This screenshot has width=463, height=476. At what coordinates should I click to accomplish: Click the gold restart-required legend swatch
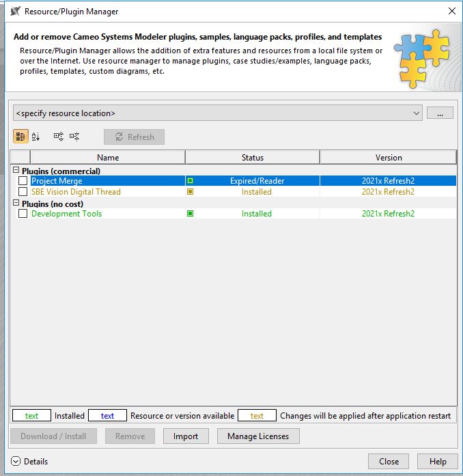(257, 416)
